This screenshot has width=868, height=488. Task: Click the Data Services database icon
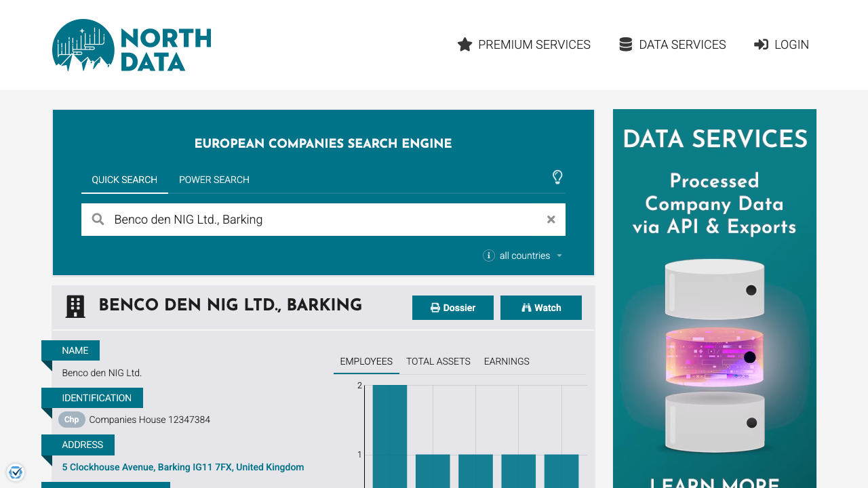click(625, 43)
